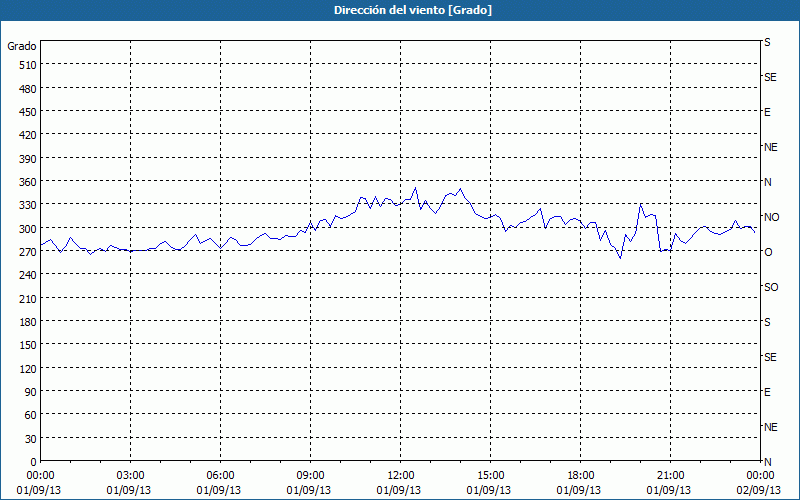
Task: Click the 150 y-axis value
Action: pyautogui.click(x=28, y=345)
